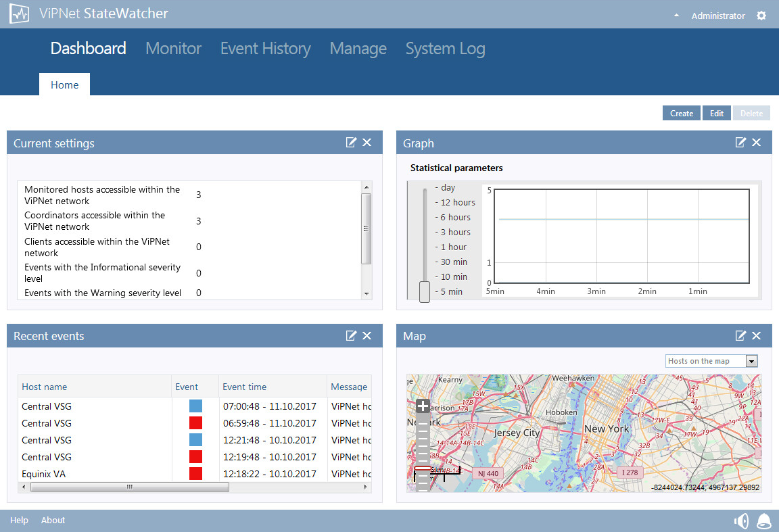Select the '6 hours' graph range label

[455, 217]
